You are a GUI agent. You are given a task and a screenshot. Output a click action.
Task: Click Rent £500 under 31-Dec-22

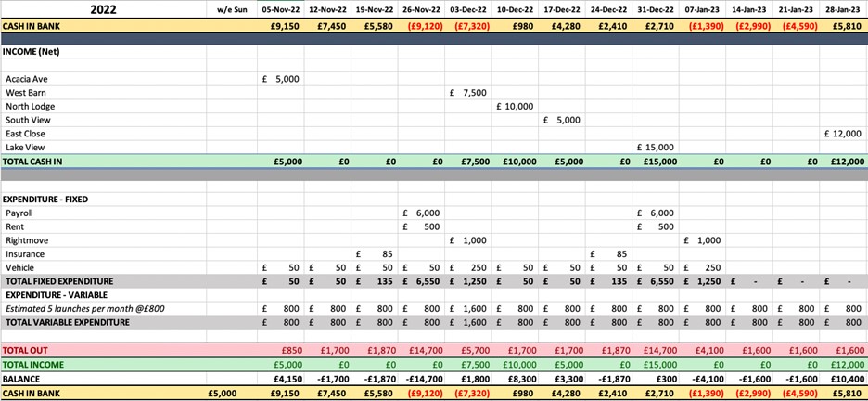[656, 226]
